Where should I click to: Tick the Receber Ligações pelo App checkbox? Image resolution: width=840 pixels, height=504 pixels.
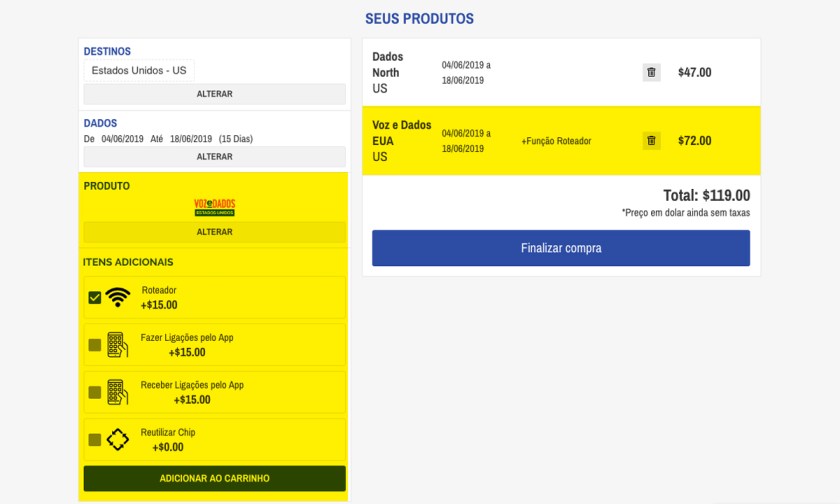pyautogui.click(x=95, y=392)
